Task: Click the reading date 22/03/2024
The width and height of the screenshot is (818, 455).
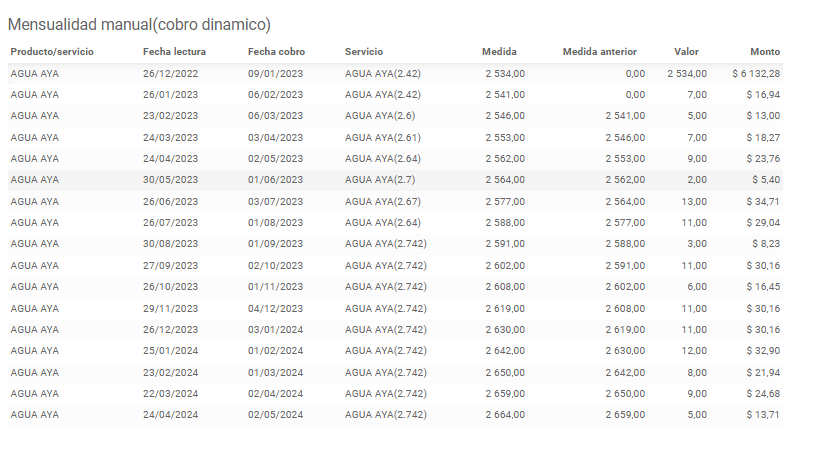Action: 171,393
